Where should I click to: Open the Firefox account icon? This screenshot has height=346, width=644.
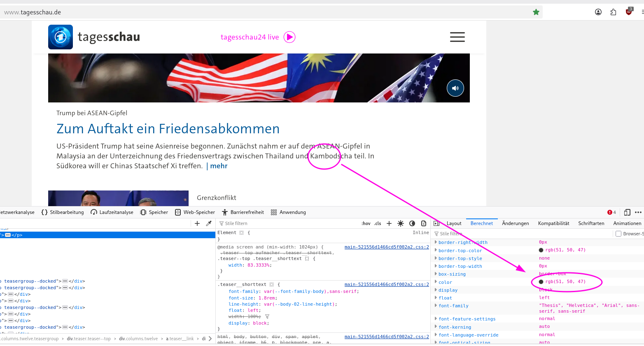click(598, 12)
